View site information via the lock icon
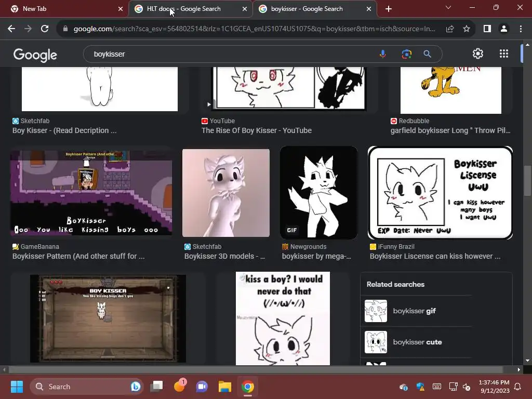This screenshot has width=532, height=399. (65, 29)
